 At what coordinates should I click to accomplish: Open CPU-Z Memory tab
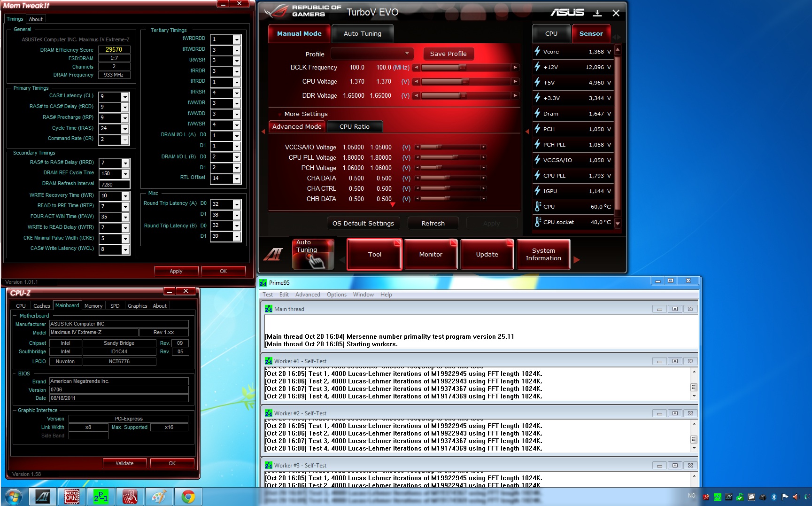[93, 306]
